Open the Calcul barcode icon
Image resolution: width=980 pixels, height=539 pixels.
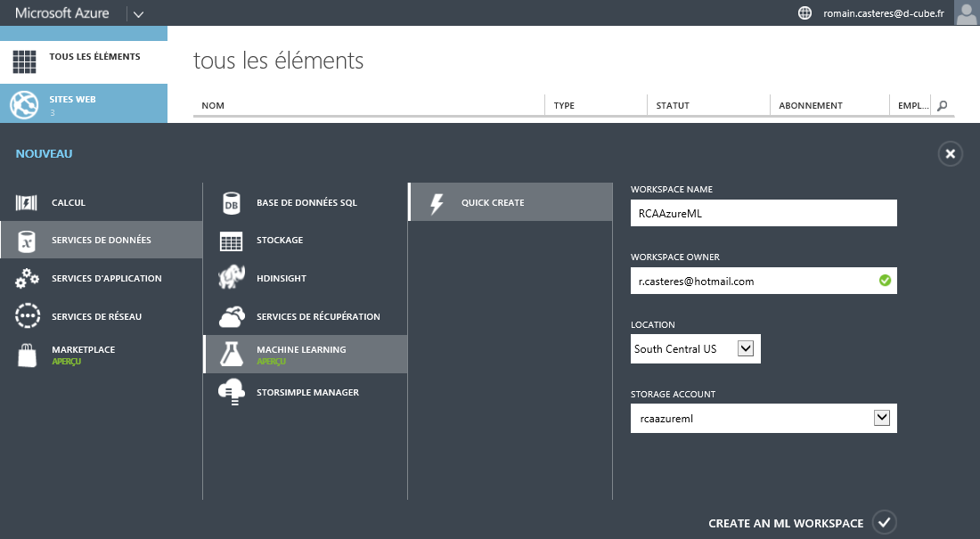[x=26, y=202]
